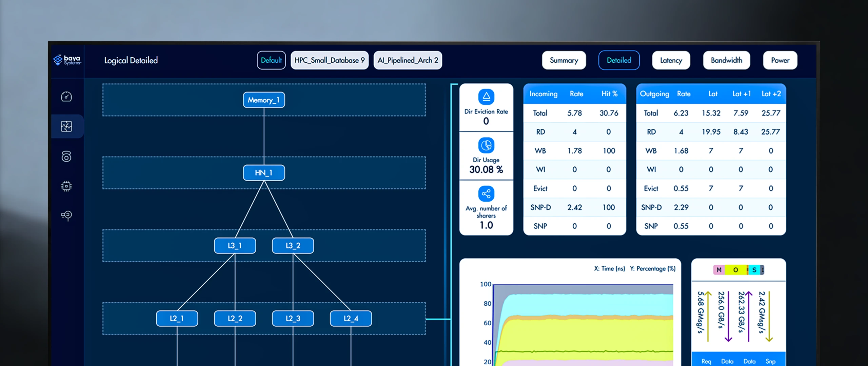Open the stacked rings sidebar icon
The image size is (868, 366).
[66, 156]
